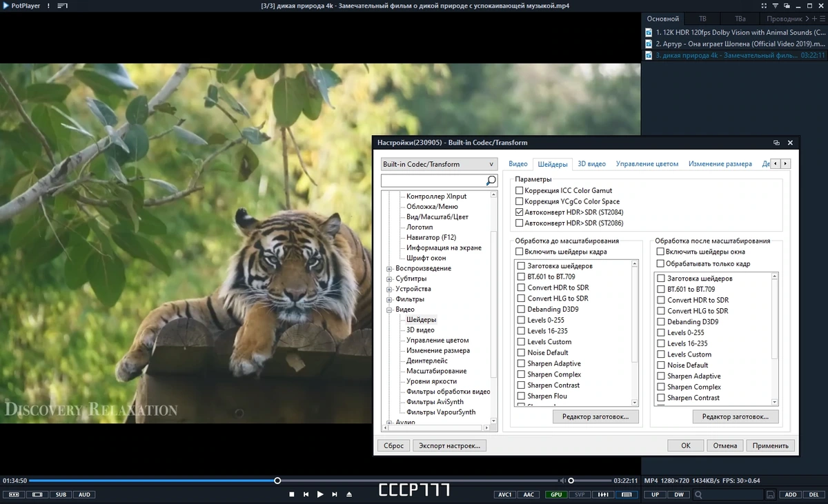Click the playback seek bar position
The height and width of the screenshot is (504, 828).
(x=277, y=481)
